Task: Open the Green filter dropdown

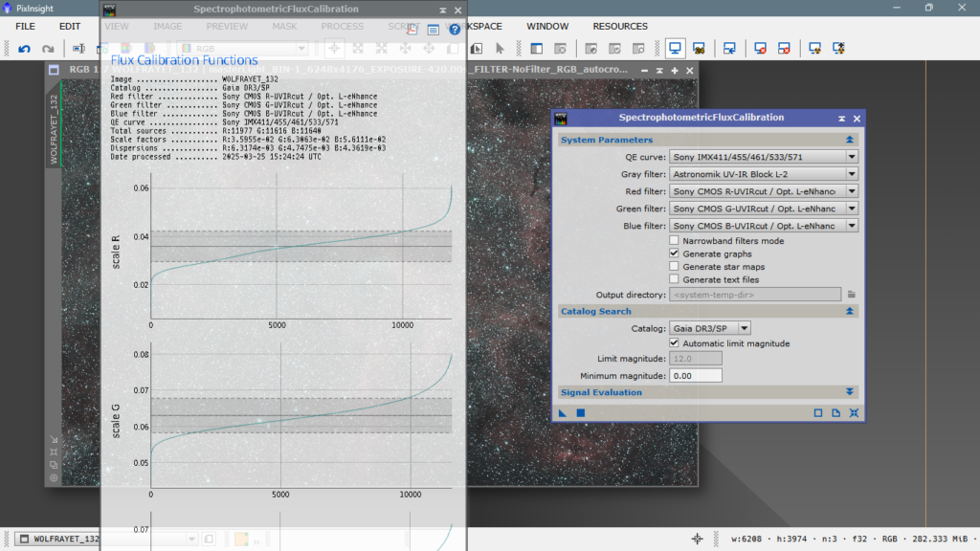Action: (763, 208)
